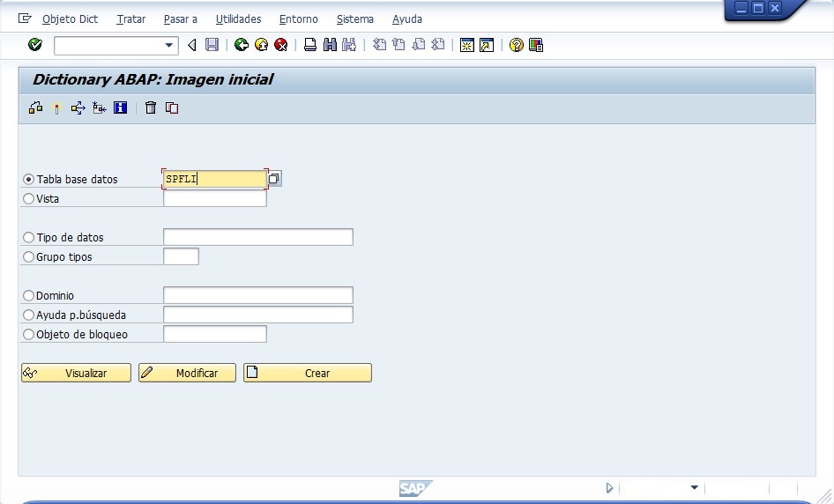The width and height of the screenshot is (834, 504).
Task: Click the Save diskette icon
Action: 212,45
